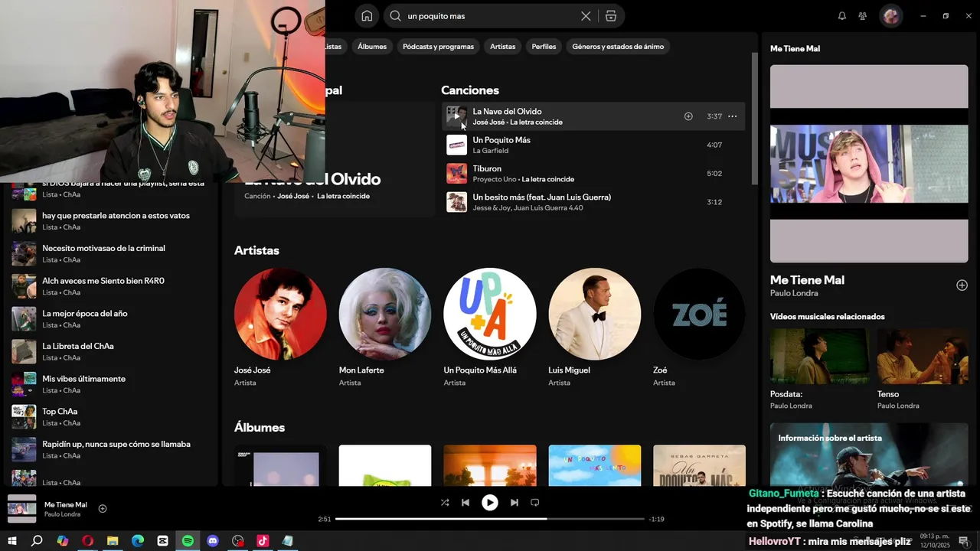Open Microsoft Edge from the taskbar
The height and width of the screenshot is (551, 980).
point(138,541)
